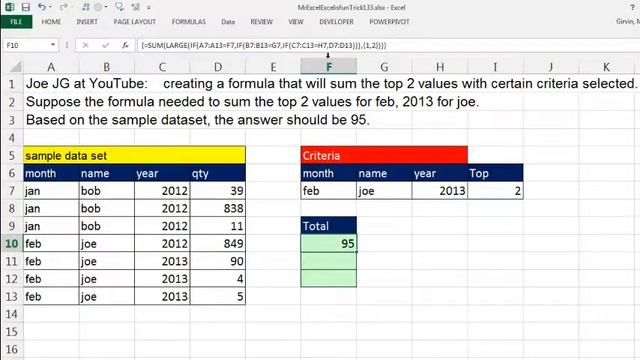Viewport: 640px width, 360px height.
Task: Click the Redo arrow icon
Action: point(63,7)
